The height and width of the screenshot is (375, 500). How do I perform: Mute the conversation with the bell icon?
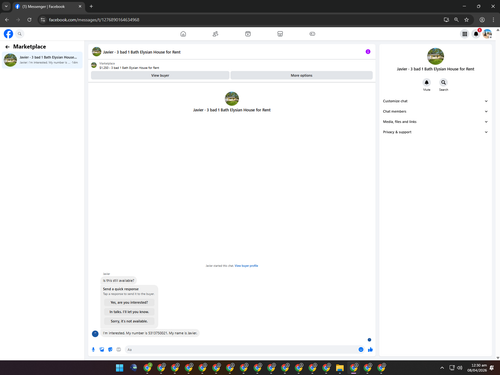(427, 82)
